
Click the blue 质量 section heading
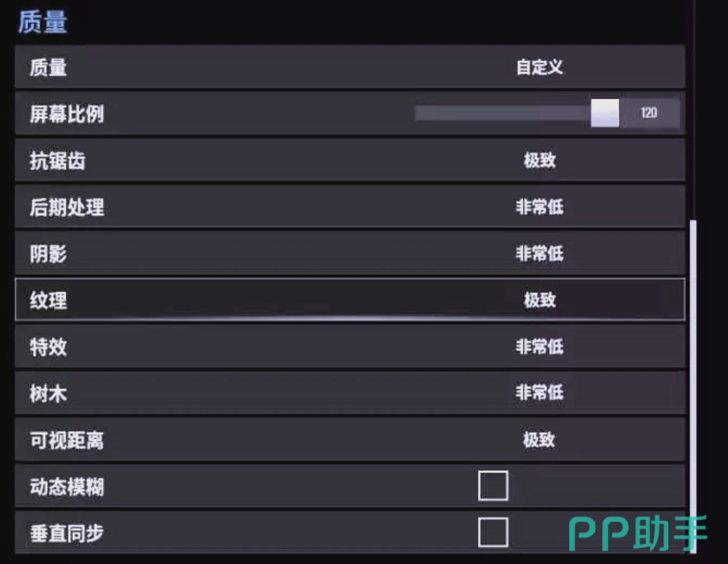tap(43, 22)
